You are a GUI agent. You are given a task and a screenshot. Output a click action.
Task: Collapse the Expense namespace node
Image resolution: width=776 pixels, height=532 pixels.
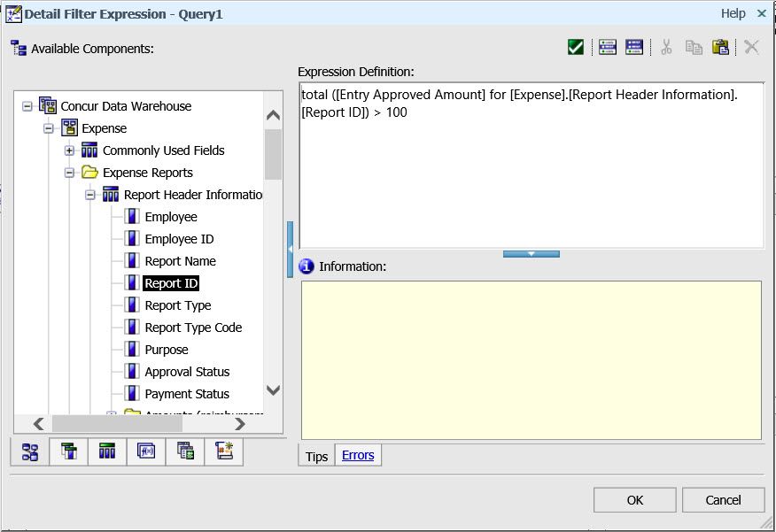49,128
